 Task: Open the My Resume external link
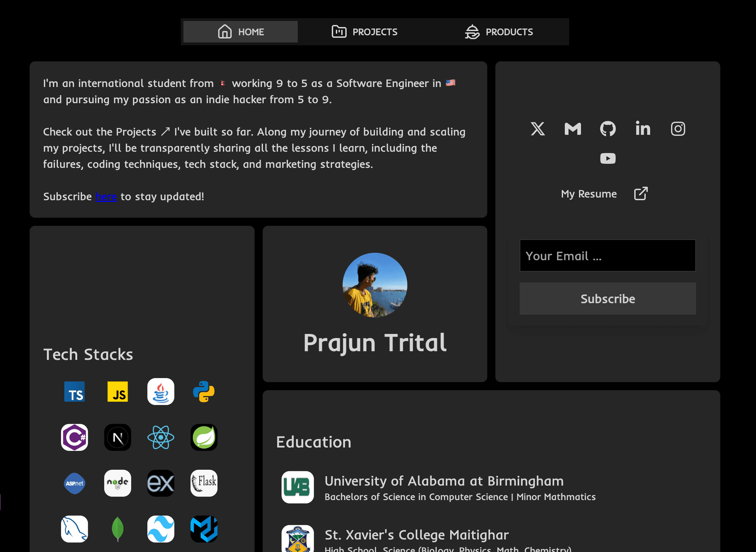pos(604,194)
